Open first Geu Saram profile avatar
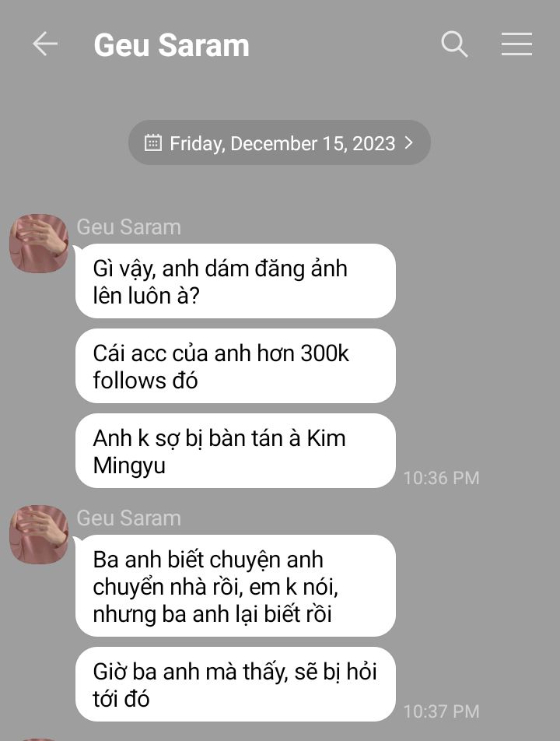The height and width of the screenshot is (741, 560). 39,244
